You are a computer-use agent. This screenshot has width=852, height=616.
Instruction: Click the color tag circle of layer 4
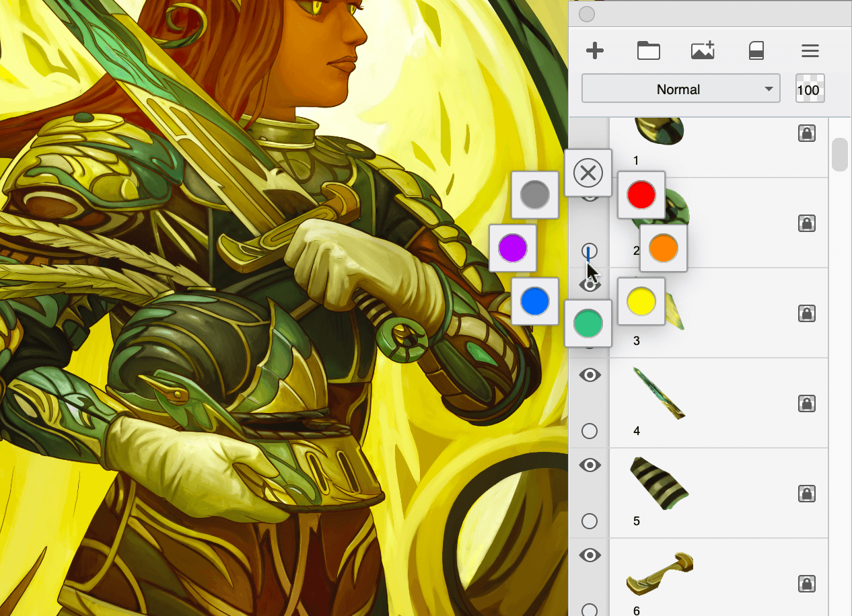(589, 431)
